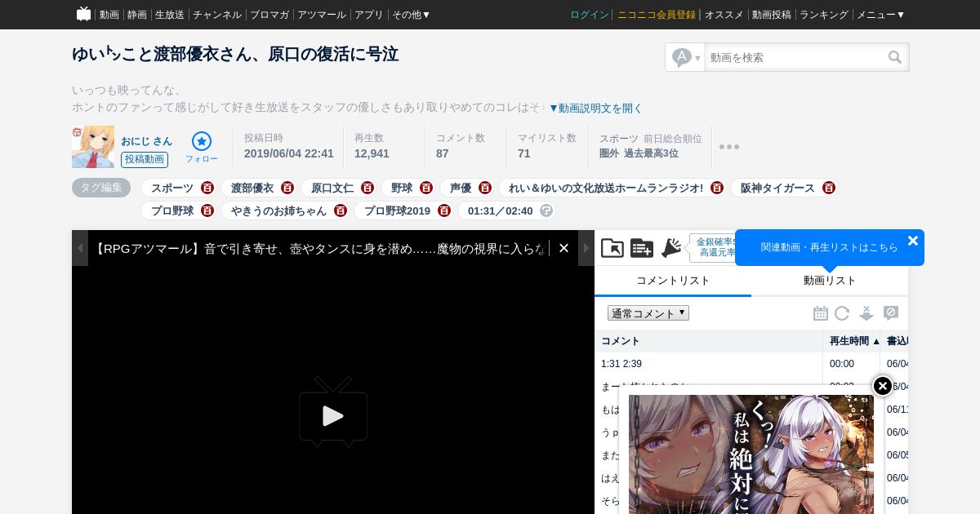Open the 静画 menu item
Screen dimensions: 980x514
(x=137, y=15)
